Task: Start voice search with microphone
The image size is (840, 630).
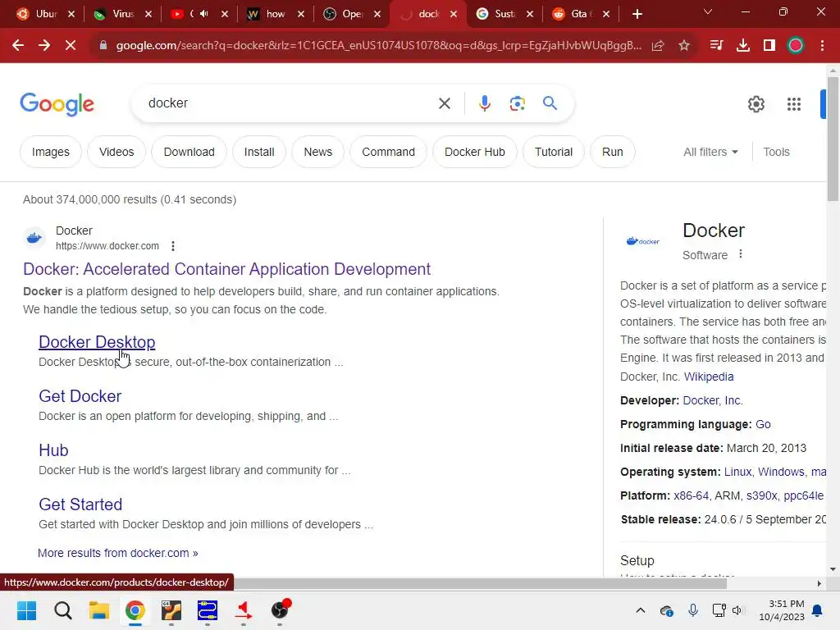Action: point(484,103)
